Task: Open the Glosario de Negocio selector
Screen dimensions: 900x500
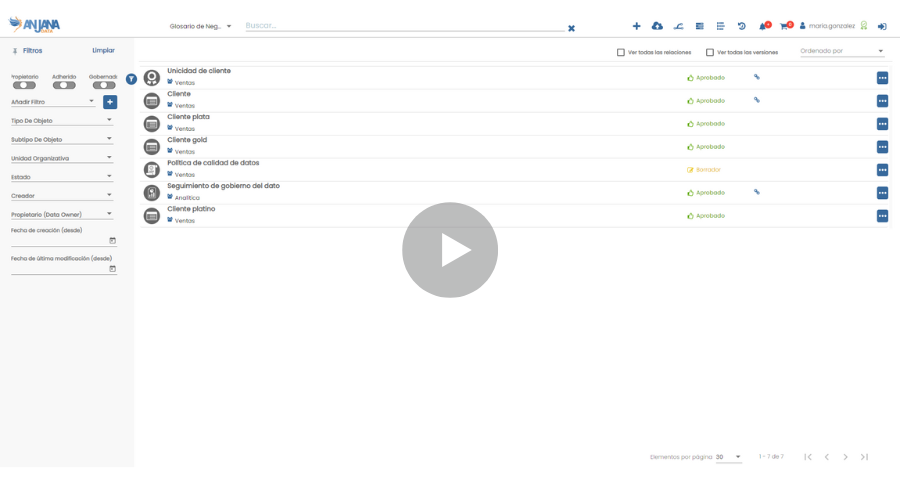Action: [200, 26]
